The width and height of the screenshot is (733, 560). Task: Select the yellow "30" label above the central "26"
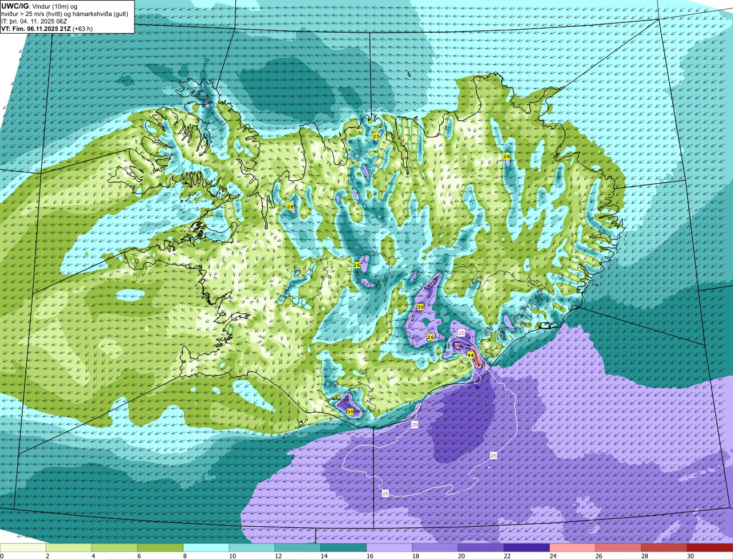[x=420, y=307]
